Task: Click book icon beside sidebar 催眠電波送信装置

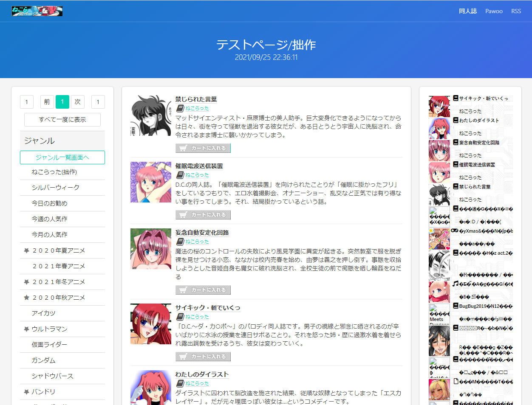Action: [x=456, y=164]
